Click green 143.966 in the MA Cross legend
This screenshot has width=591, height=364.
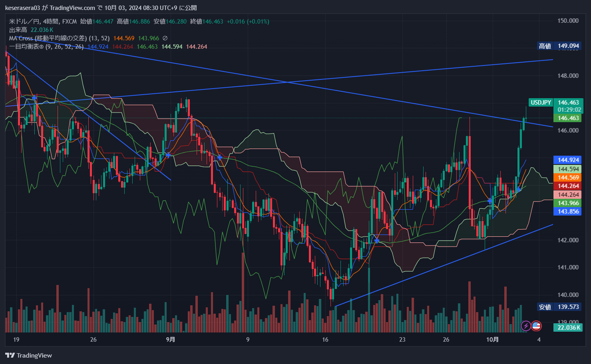pyautogui.click(x=149, y=38)
